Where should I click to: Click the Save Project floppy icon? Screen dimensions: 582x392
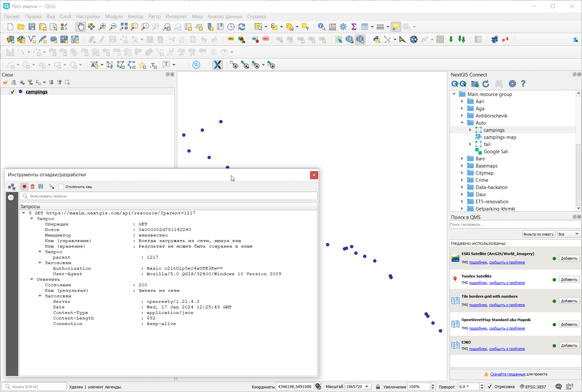click(x=32, y=27)
